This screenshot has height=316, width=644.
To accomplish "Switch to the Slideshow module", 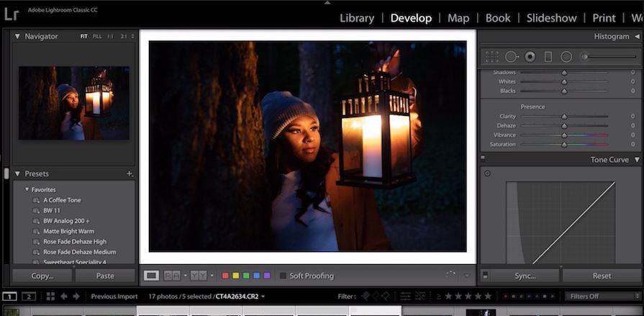I will click(552, 18).
